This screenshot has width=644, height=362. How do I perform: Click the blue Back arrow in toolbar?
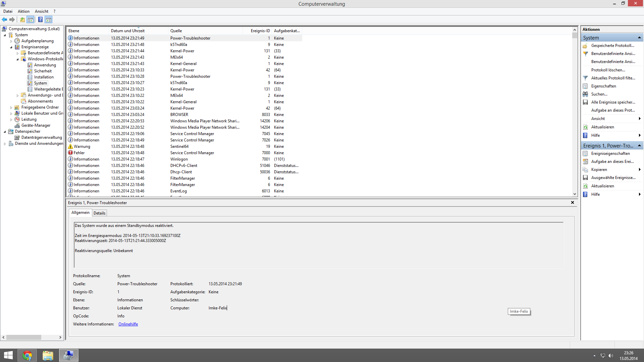(4, 19)
